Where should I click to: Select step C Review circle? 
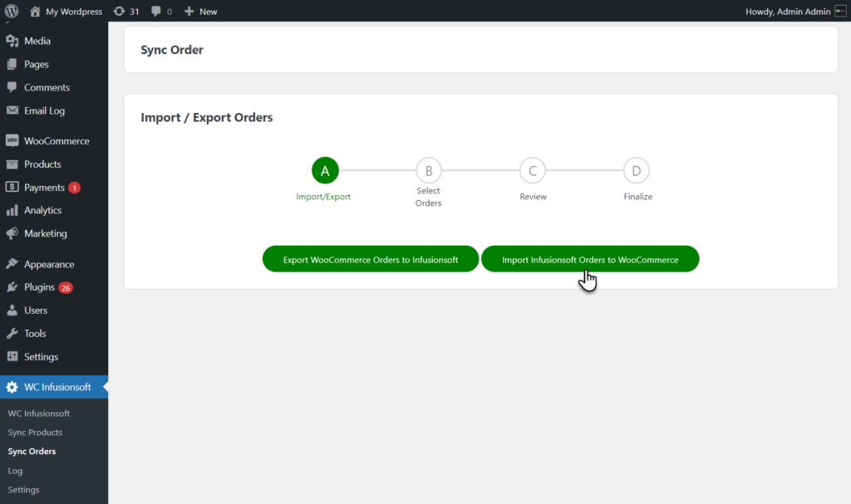pyautogui.click(x=533, y=170)
